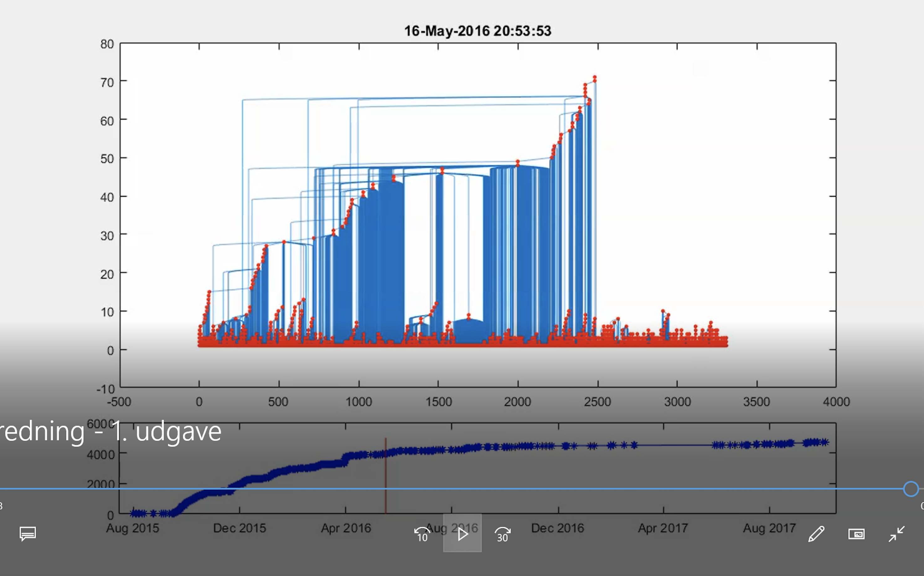Click the 'Dec 2016' date axis label
Image resolution: width=924 pixels, height=576 pixels.
coord(557,528)
